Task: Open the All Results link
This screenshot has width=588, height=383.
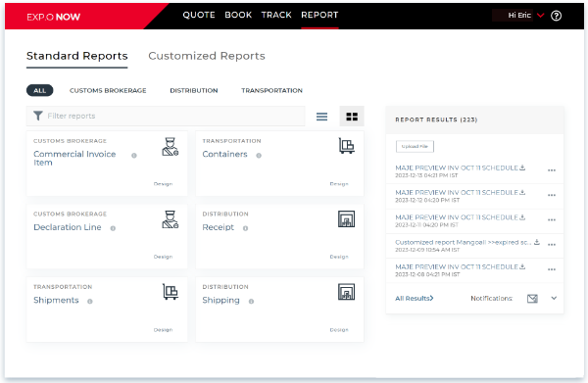Action: (415, 299)
